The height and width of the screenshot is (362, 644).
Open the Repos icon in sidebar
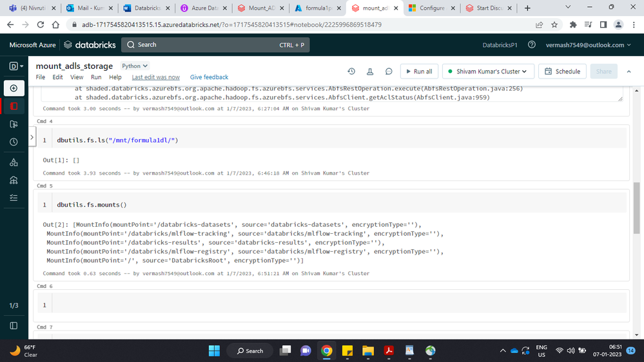pyautogui.click(x=14, y=124)
